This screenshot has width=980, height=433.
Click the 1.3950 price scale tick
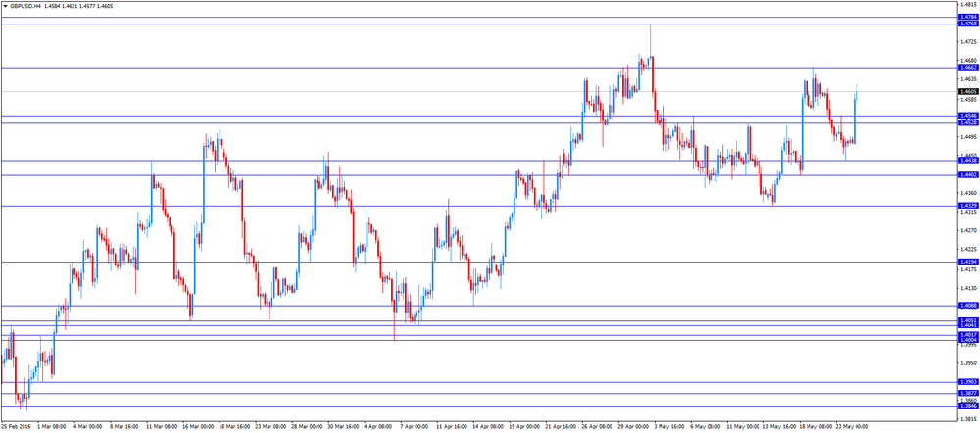pyautogui.click(x=969, y=363)
